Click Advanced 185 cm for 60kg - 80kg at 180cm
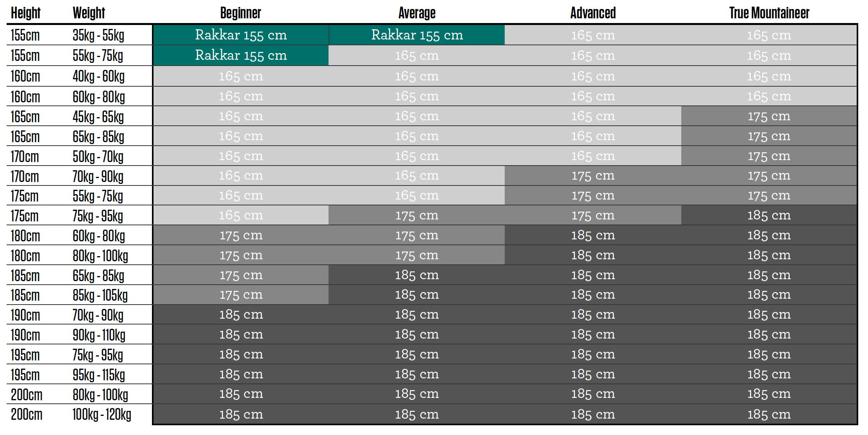Screen dimensions: 868x435 593,235
